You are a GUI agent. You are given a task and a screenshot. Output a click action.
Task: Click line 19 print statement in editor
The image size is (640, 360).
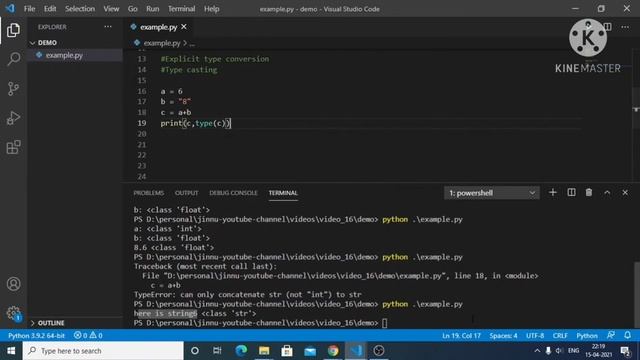196,123
